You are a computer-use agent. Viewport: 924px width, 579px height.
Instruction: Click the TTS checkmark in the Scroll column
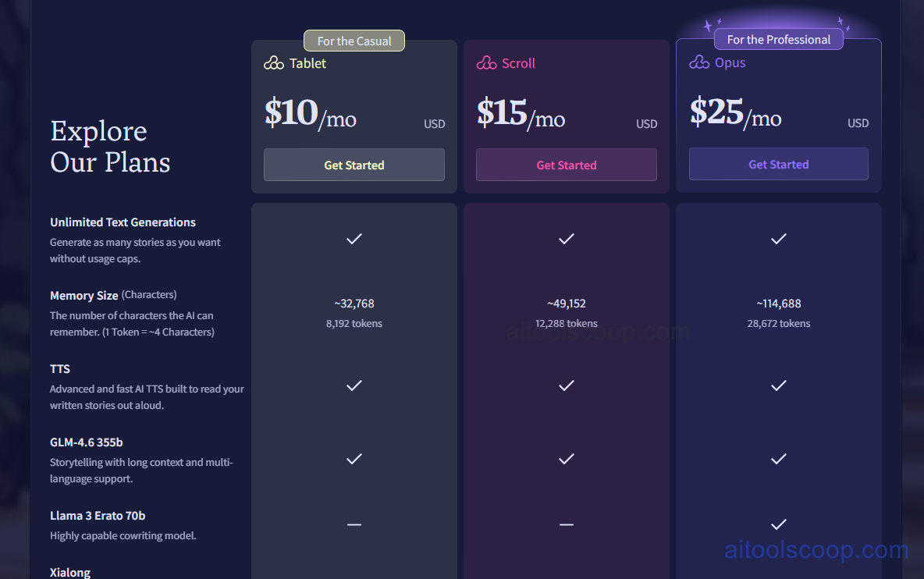[x=567, y=385]
